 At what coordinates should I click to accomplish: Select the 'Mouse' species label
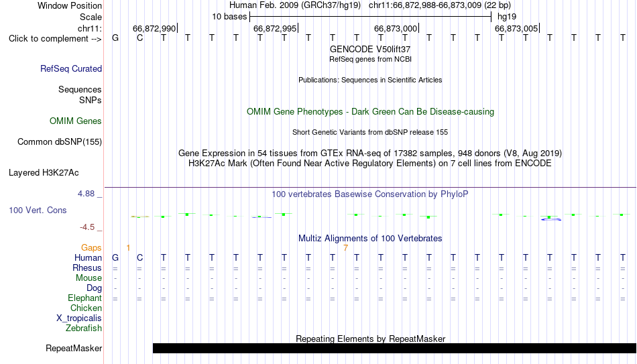click(89, 278)
